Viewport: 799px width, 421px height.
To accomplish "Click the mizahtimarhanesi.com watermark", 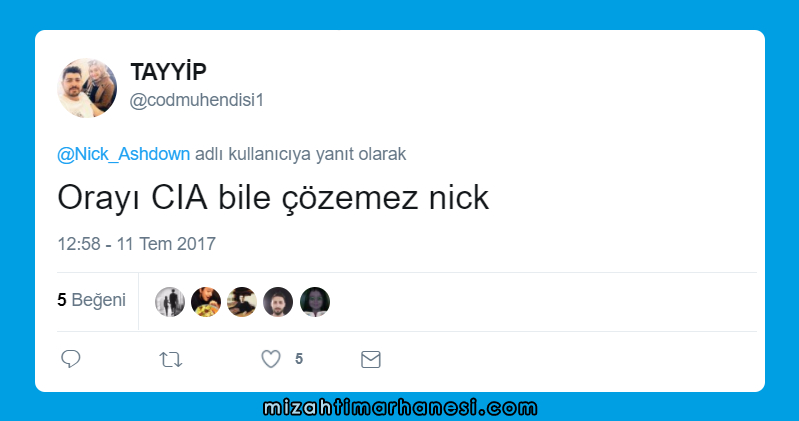I will [x=400, y=408].
